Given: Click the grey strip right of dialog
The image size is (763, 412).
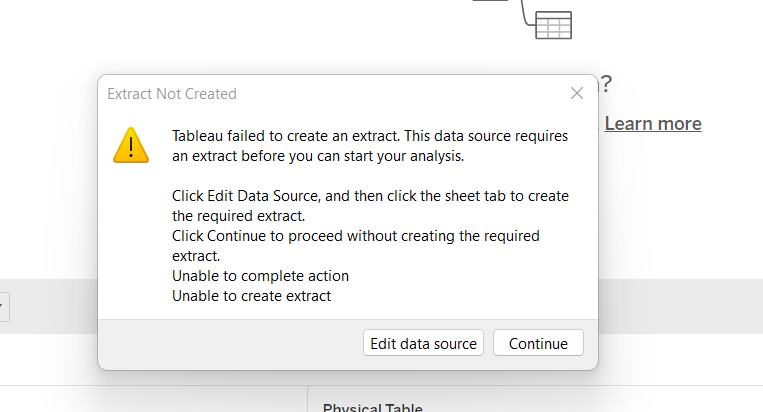Looking at the screenshot, I should (x=680, y=306).
